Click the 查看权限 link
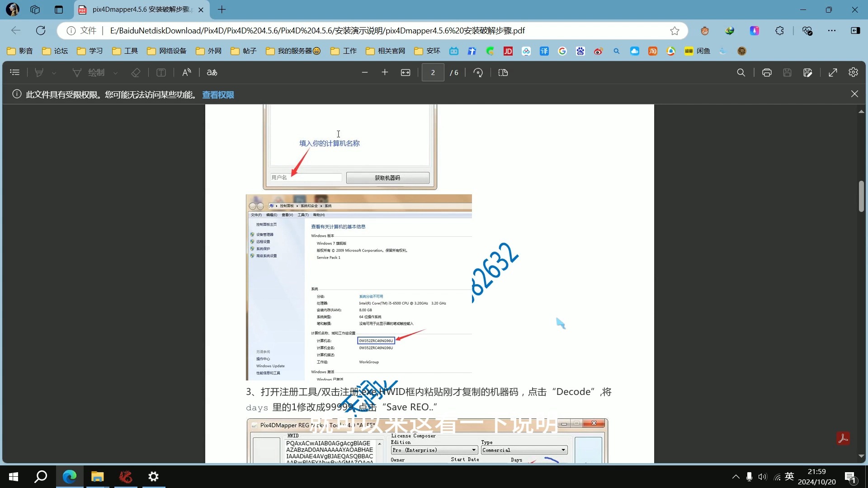868x488 pixels. tap(218, 94)
